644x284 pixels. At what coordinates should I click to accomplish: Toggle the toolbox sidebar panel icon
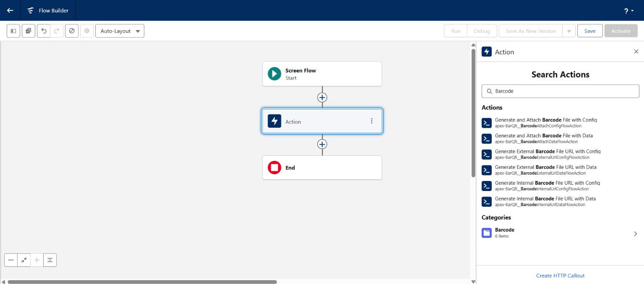tap(13, 31)
